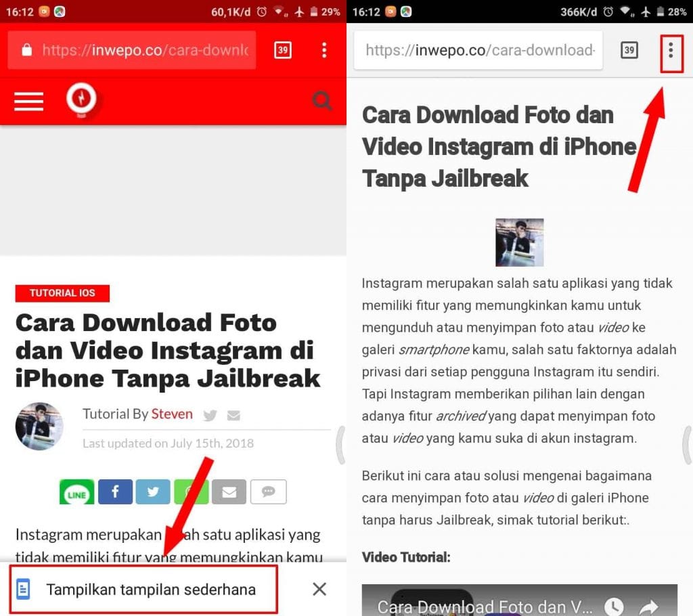
Task: Tap the address bar in the left red browser
Action: [x=132, y=50]
